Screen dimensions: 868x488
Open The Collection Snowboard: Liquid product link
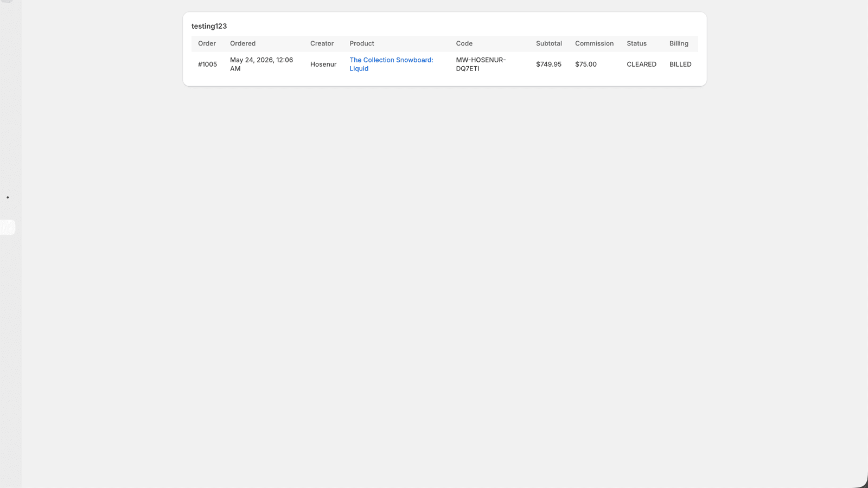391,64
